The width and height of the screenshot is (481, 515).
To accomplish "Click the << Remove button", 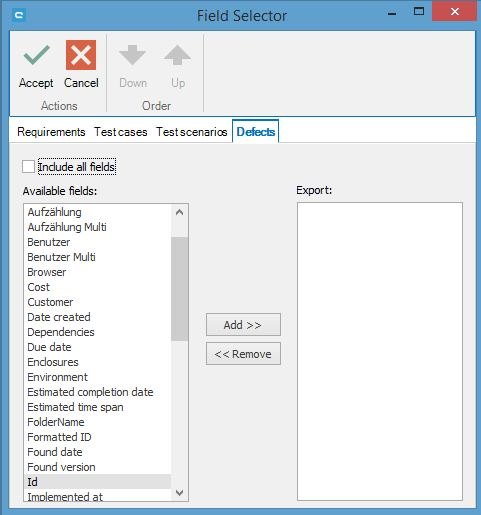I will click(243, 354).
